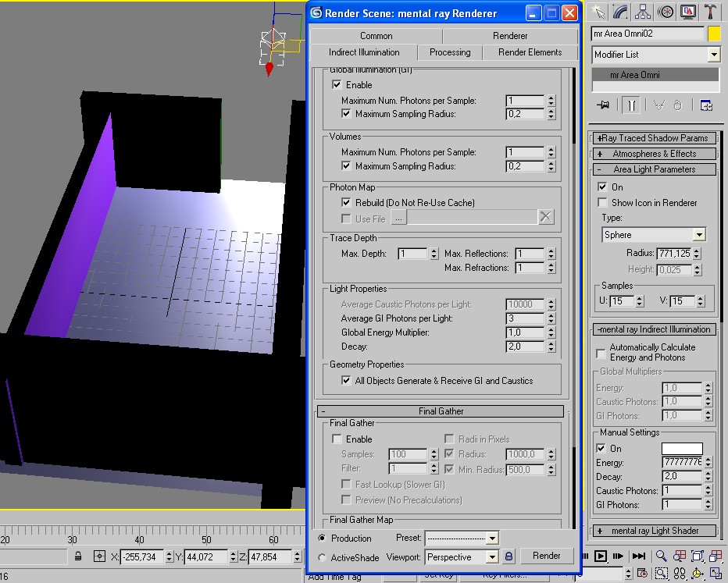Collapse mental ray Indirect Illumination rollout

pos(655,329)
